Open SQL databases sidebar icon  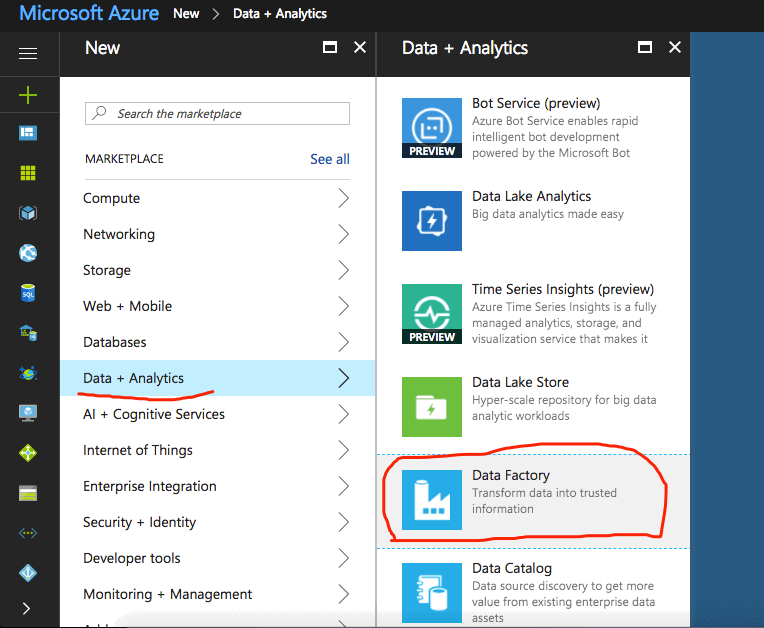[x=28, y=293]
